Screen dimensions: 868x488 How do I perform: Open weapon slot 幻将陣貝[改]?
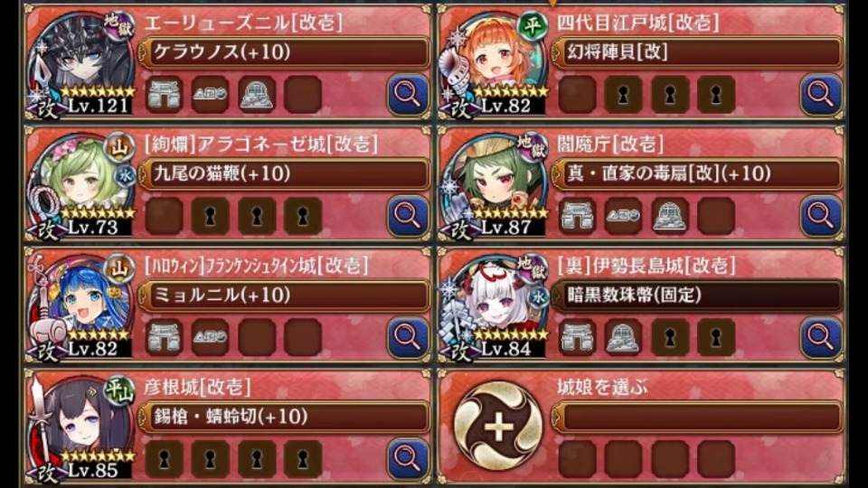(697, 52)
